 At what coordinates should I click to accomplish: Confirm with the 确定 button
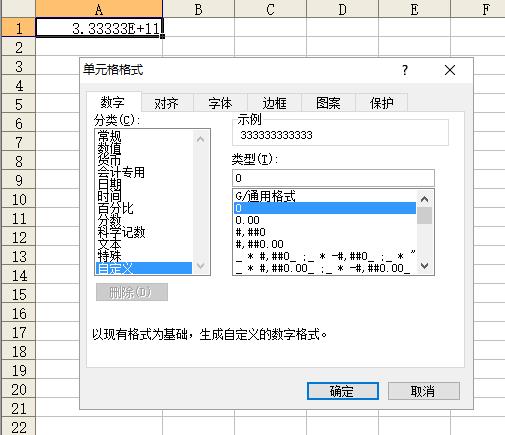click(343, 391)
